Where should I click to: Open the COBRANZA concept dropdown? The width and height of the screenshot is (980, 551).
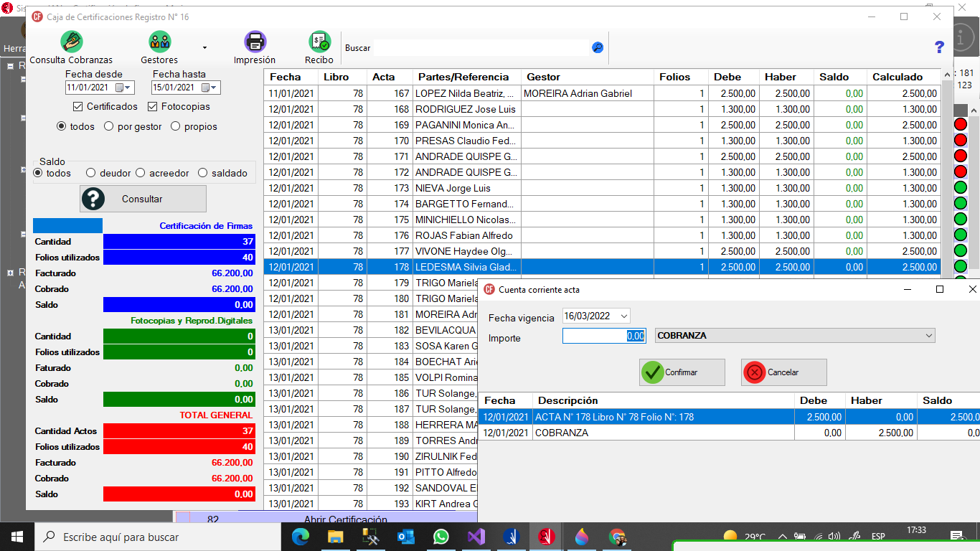[929, 336]
